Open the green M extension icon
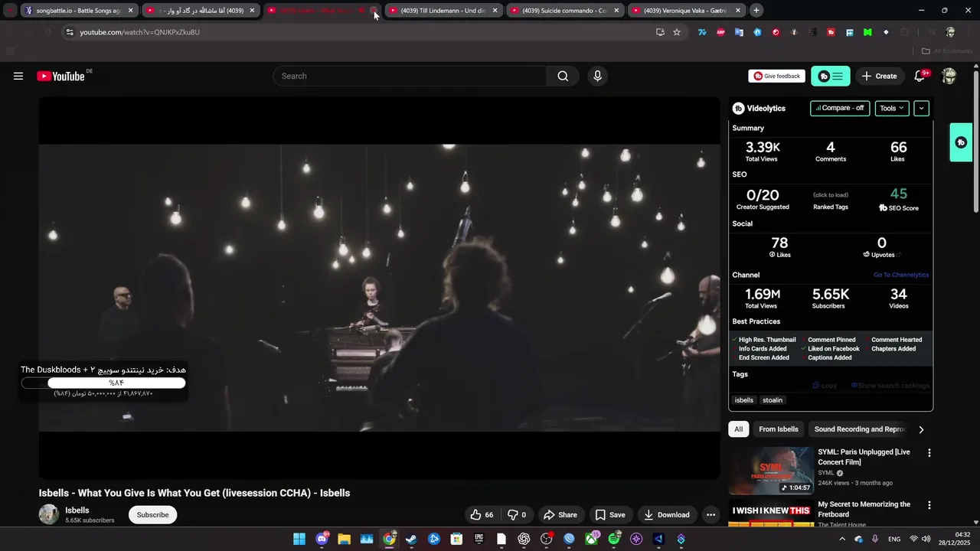Screen dimensions: 980x551 pyautogui.click(x=867, y=32)
